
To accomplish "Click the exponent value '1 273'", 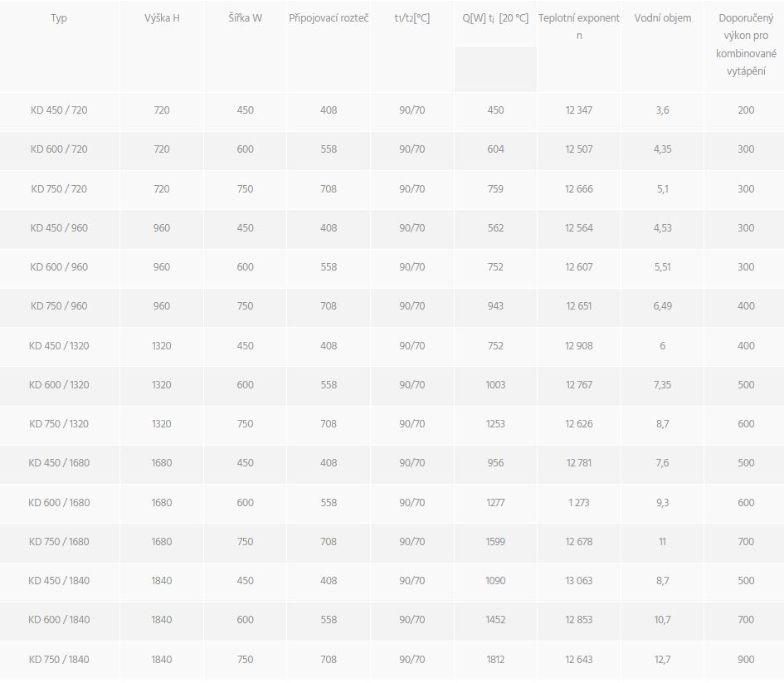I will point(578,502).
